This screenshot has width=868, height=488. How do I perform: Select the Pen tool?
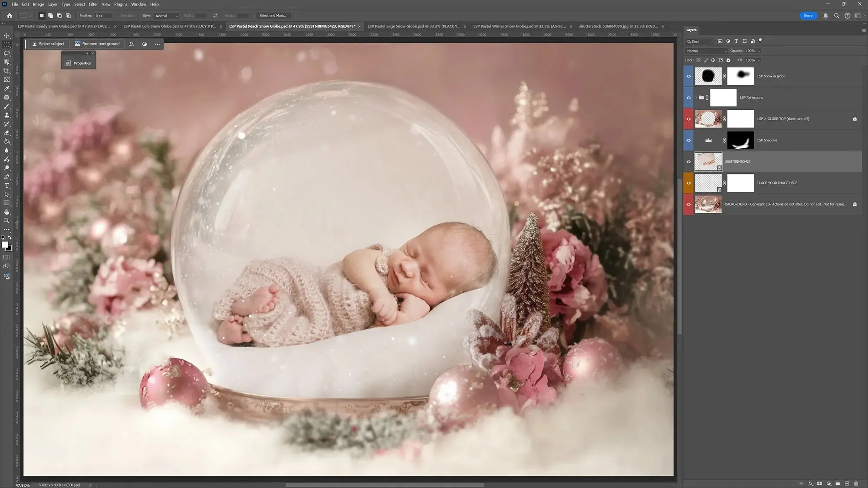(x=7, y=177)
